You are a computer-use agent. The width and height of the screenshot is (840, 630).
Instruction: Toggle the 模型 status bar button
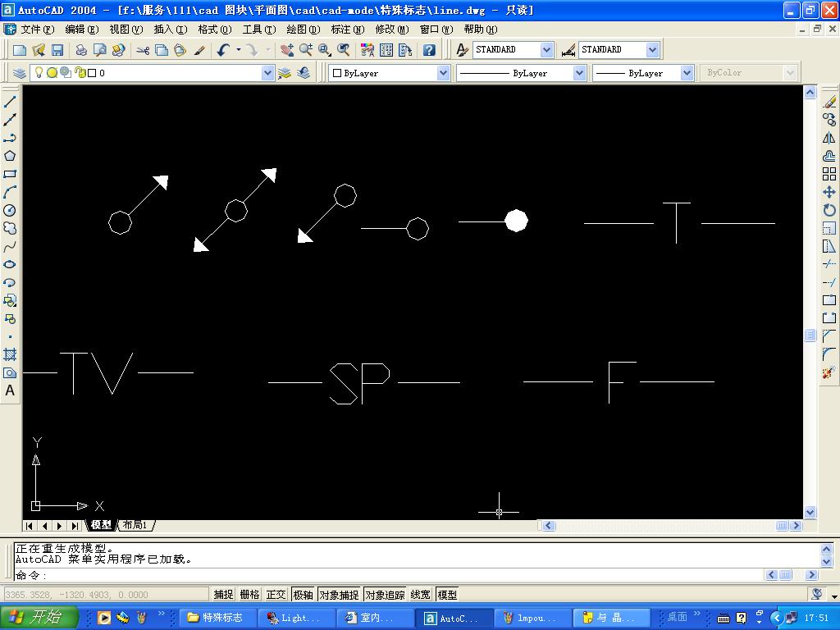click(447, 594)
